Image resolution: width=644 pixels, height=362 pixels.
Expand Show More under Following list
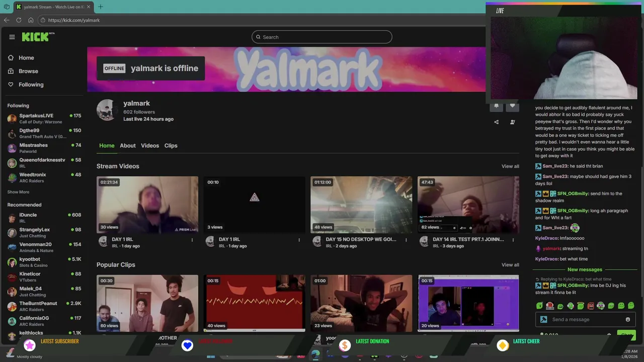(x=18, y=192)
